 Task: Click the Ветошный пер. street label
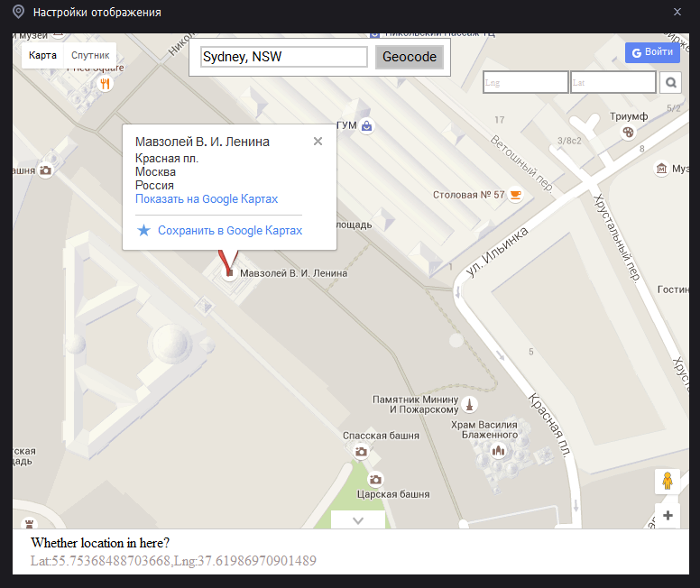click(x=522, y=164)
